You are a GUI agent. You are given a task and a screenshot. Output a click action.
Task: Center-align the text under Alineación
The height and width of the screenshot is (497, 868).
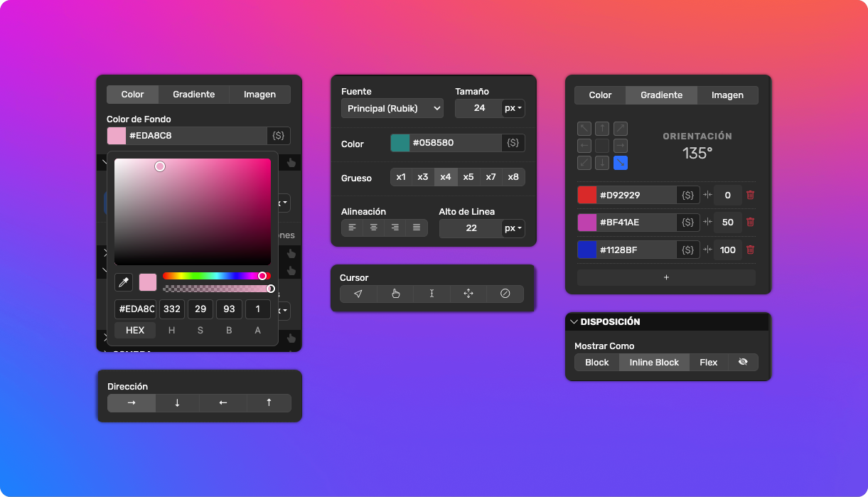[x=373, y=228]
